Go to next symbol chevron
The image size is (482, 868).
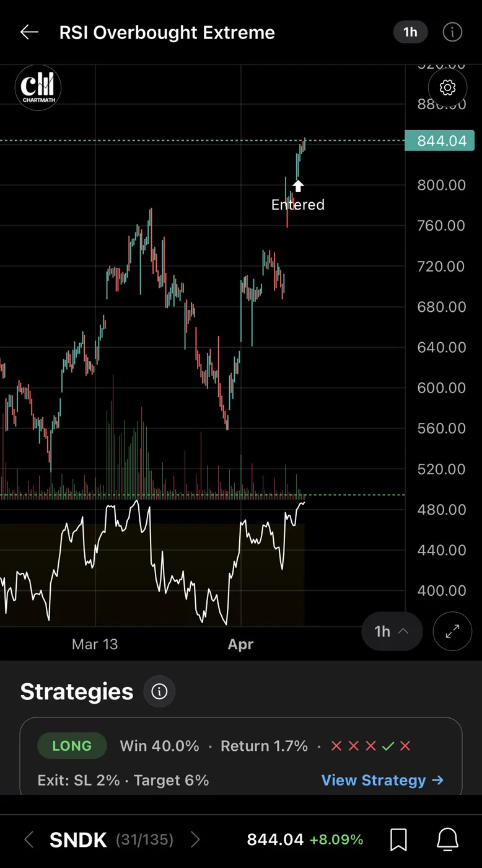195,839
